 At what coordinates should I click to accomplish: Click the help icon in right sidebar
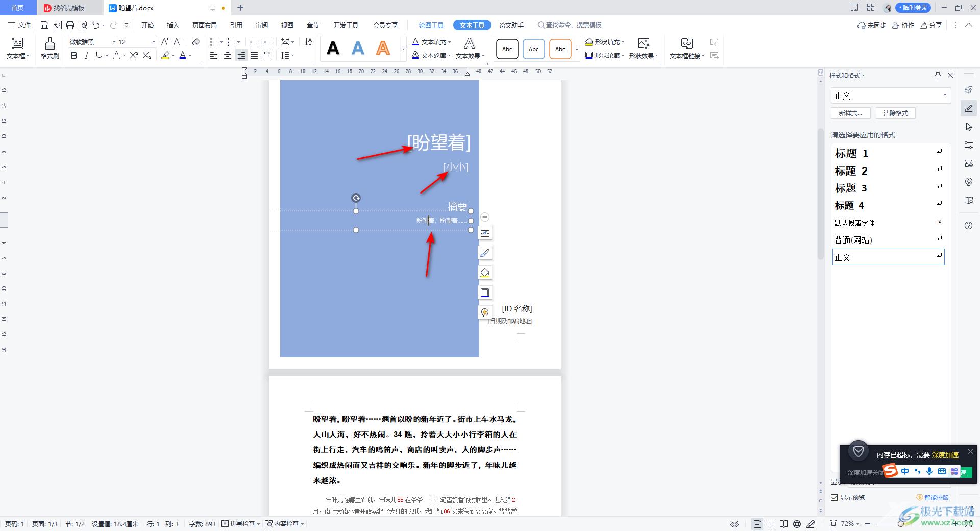click(x=969, y=226)
